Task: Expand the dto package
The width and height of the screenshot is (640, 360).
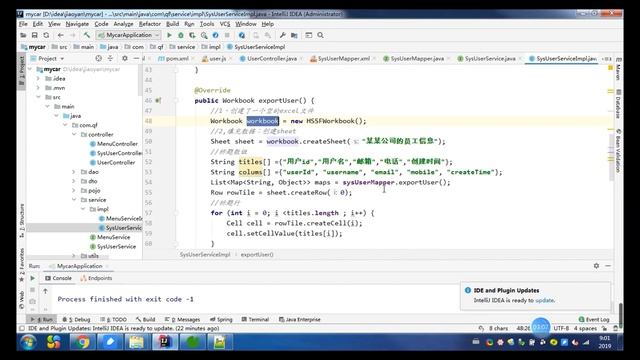Action: (74, 181)
